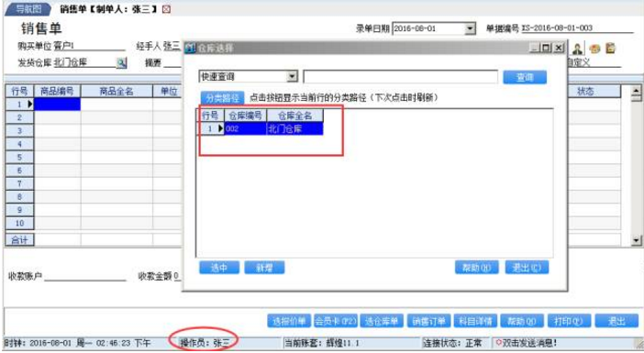Click the 选中 button in warehouse dialog
Viewport: 644px width, 353px height.
point(219,268)
